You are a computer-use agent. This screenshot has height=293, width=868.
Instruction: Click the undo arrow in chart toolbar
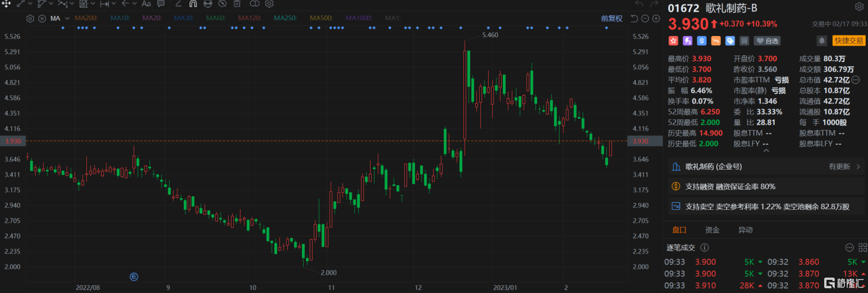(639, 4)
